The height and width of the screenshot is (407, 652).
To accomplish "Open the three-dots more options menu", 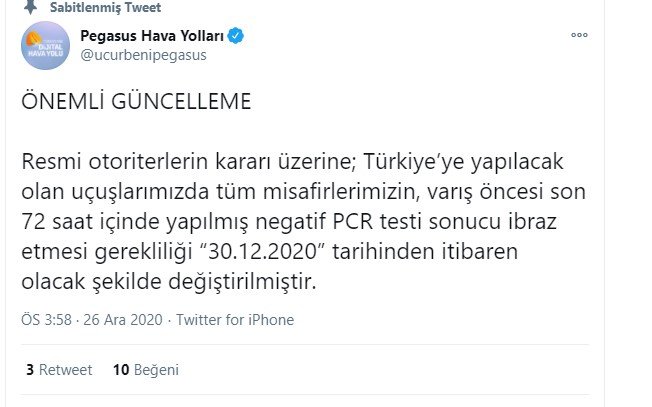I will [x=579, y=35].
